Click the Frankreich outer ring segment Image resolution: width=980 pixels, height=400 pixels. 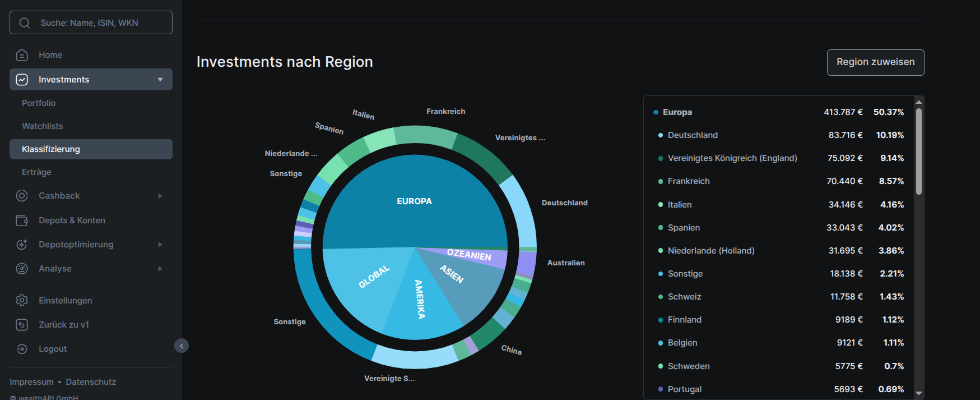(x=426, y=136)
